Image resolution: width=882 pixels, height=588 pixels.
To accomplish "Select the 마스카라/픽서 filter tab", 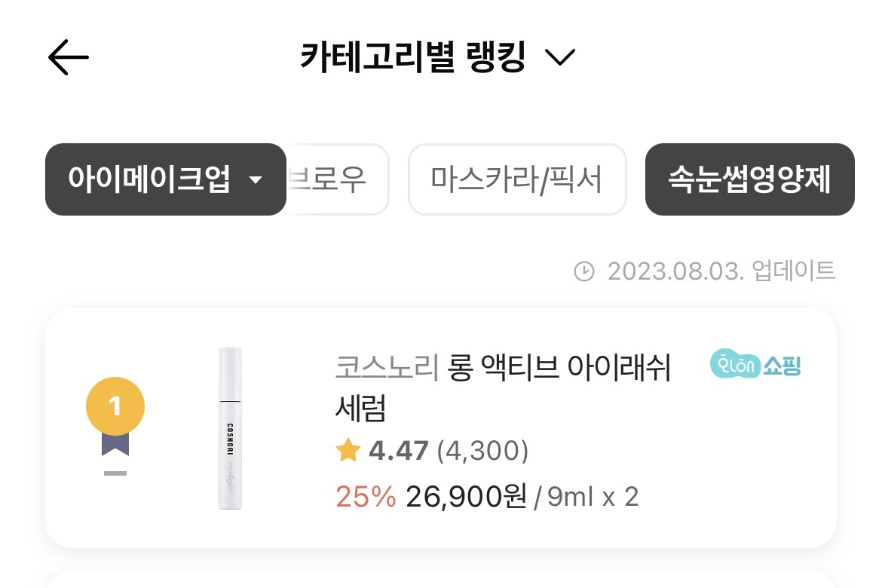I will [x=517, y=179].
